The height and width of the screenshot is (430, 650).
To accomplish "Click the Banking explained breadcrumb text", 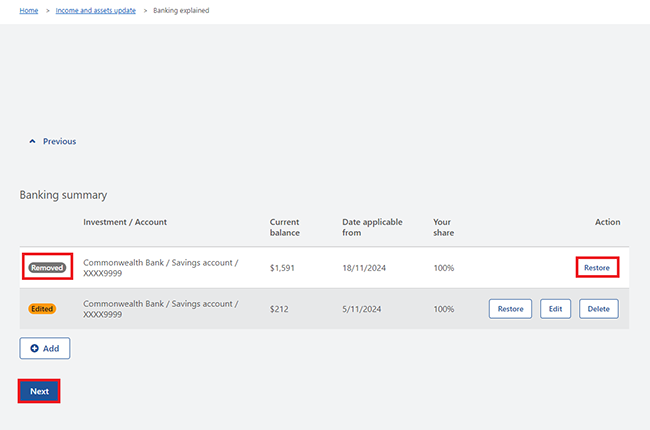I will (181, 10).
